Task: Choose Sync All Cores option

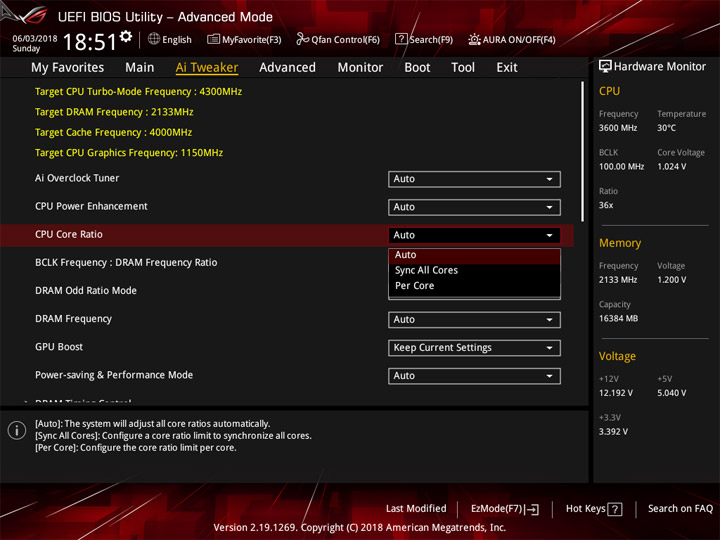Action: [474, 270]
